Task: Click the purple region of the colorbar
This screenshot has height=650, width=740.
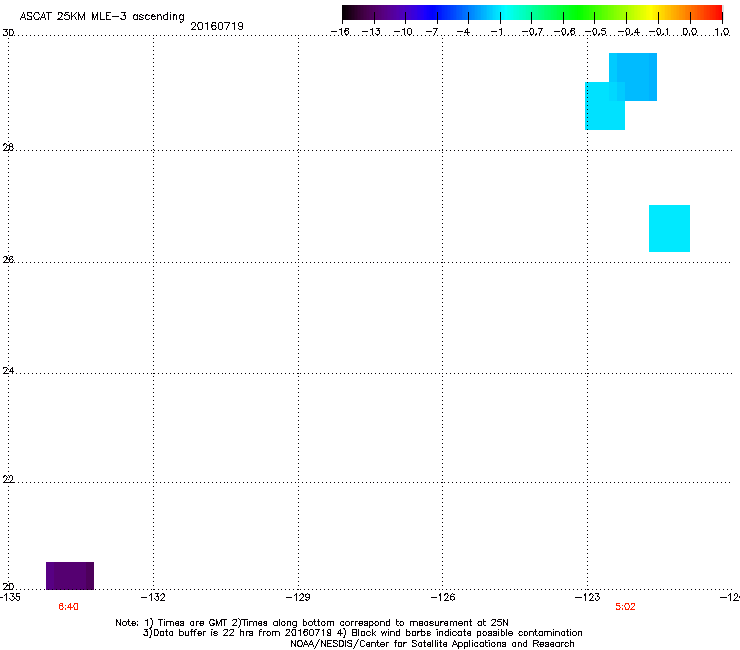Action: (x=392, y=13)
